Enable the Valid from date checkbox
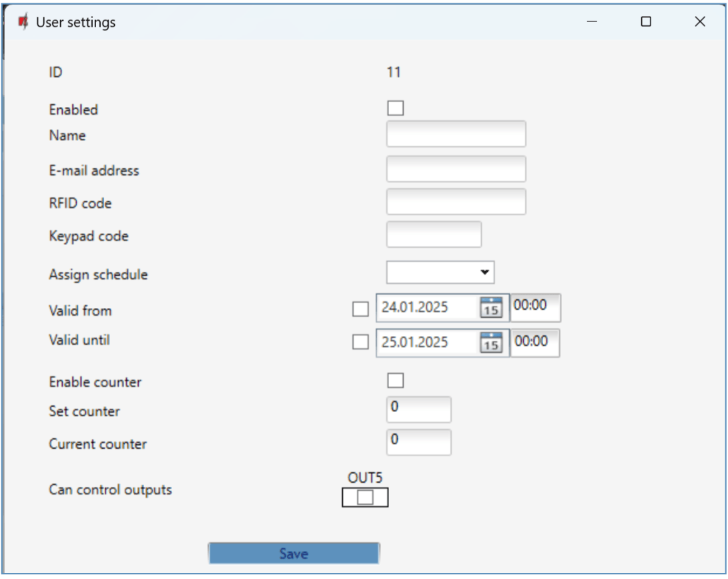Image resolution: width=728 pixels, height=579 pixels. click(x=360, y=309)
